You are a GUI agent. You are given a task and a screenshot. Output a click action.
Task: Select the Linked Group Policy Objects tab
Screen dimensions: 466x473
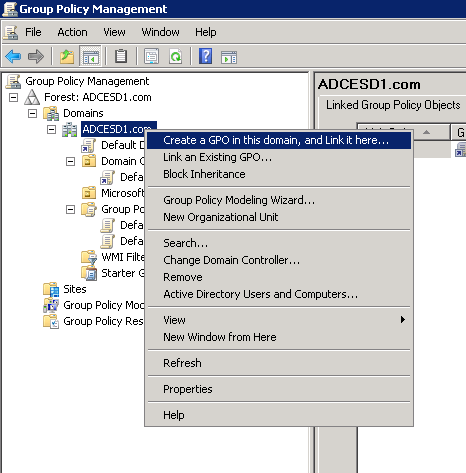tap(393, 105)
